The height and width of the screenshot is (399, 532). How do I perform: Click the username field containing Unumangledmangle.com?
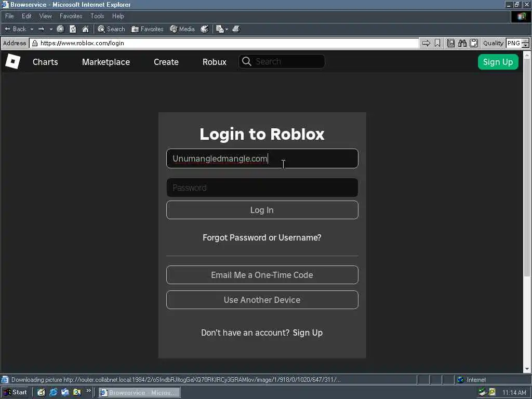pos(262,158)
